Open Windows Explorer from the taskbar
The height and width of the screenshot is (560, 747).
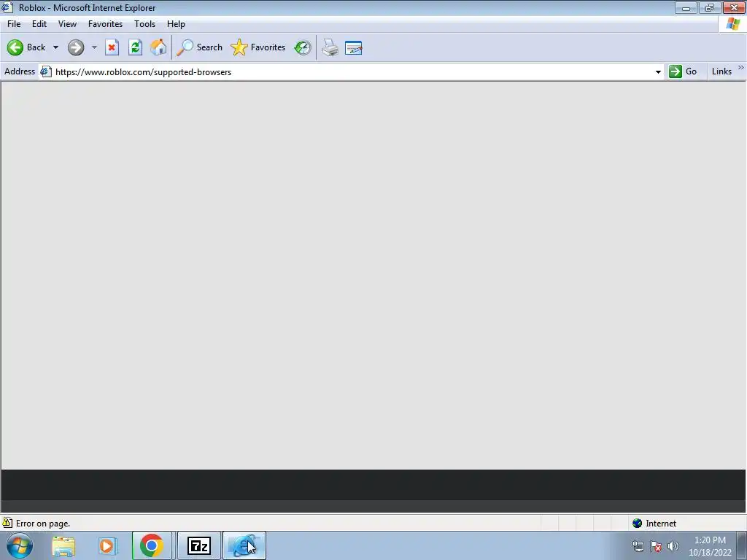[63, 546]
